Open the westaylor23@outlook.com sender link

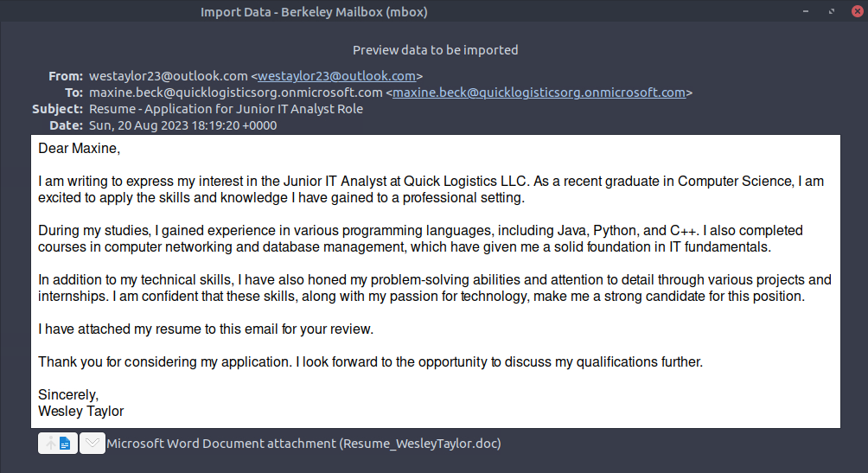pyautogui.click(x=336, y=76)
